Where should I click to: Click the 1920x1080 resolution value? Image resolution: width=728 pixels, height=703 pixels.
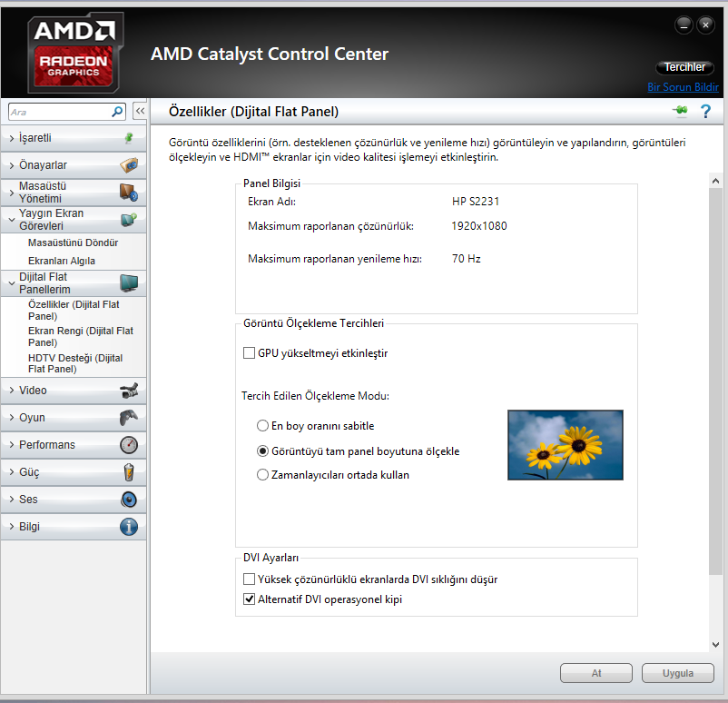pyautogui.click(x=479, y=226)
